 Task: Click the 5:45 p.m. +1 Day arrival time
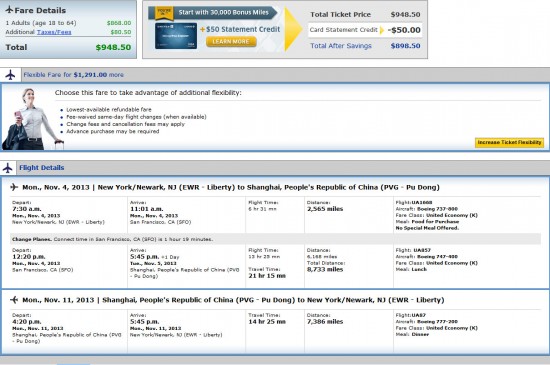(x=155, y=257)
